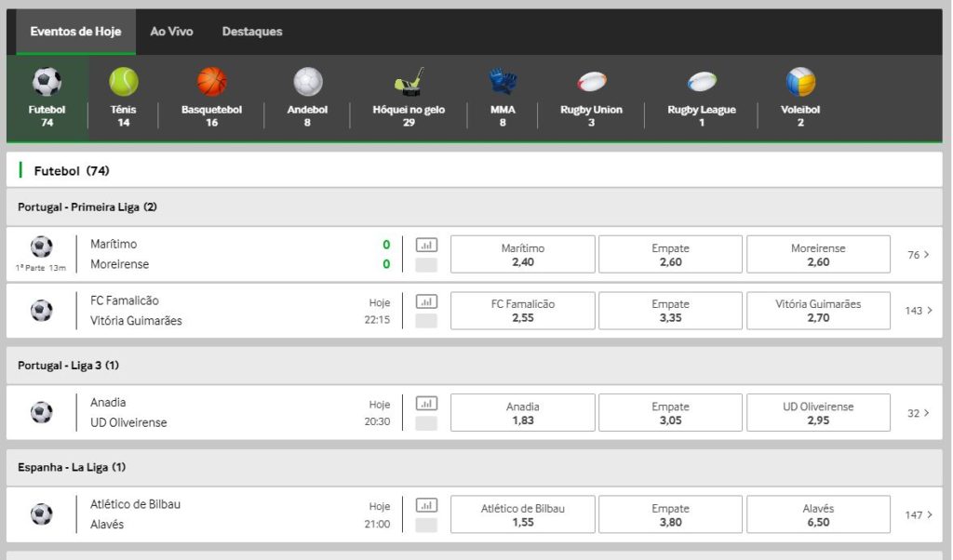Click the 21:00 kickoff time
953x560 pixels.
coord(378,524)
